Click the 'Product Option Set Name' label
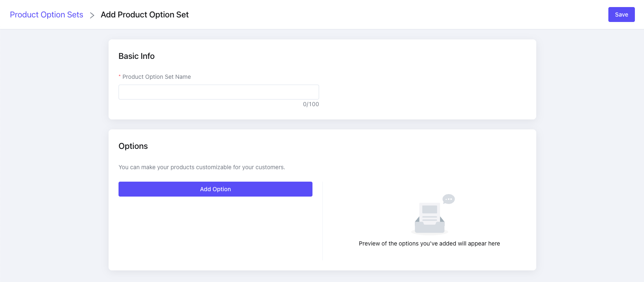The image size is (644, 282). click(x=157, y=77)
